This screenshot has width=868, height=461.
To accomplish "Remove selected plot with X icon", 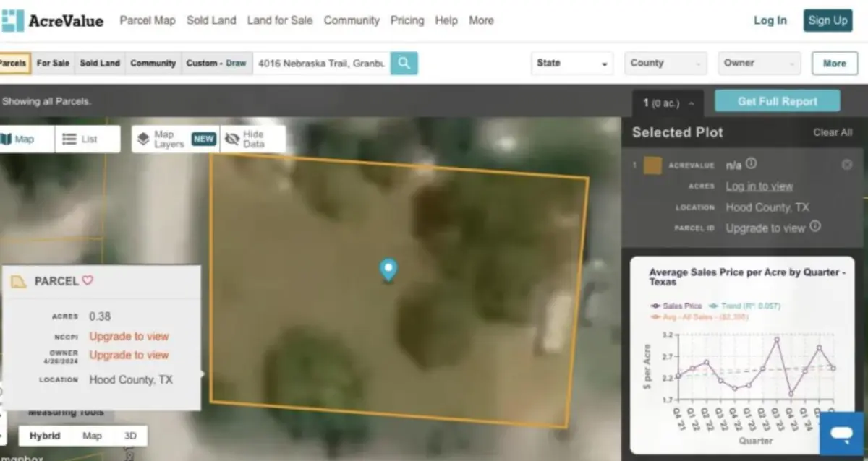I will (846, 165).
